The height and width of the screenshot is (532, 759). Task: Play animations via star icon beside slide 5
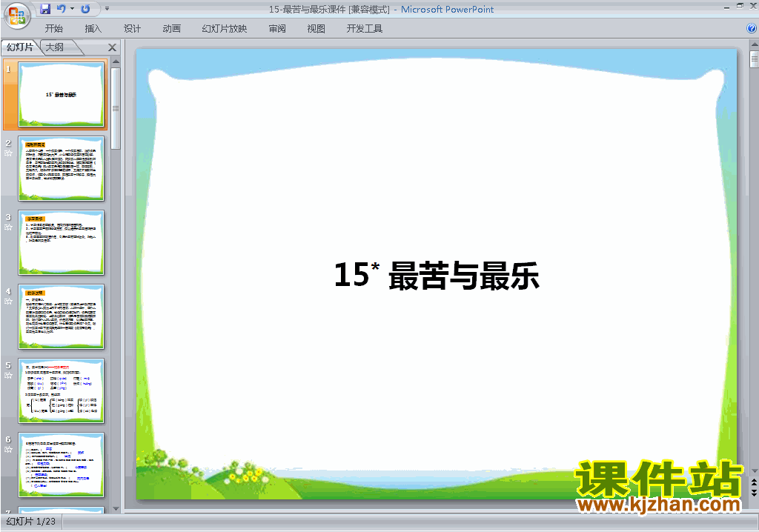pyautogui.click(x=8, y=376)
